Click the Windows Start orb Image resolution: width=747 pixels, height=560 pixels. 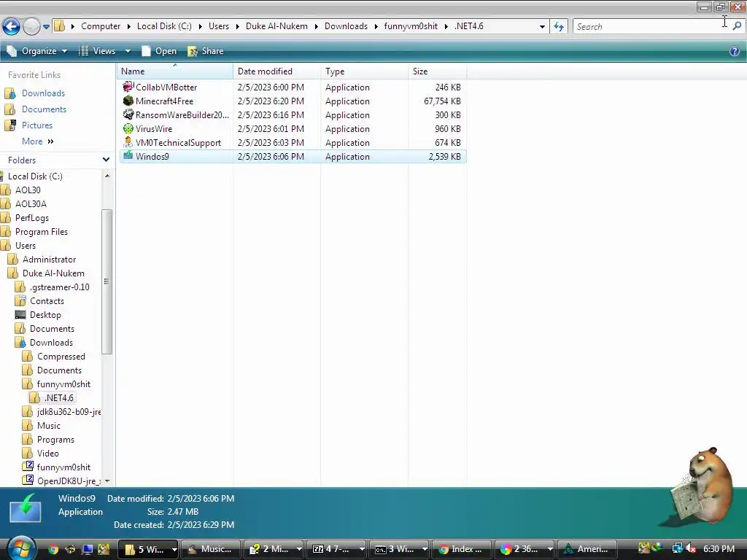[21, 548]
